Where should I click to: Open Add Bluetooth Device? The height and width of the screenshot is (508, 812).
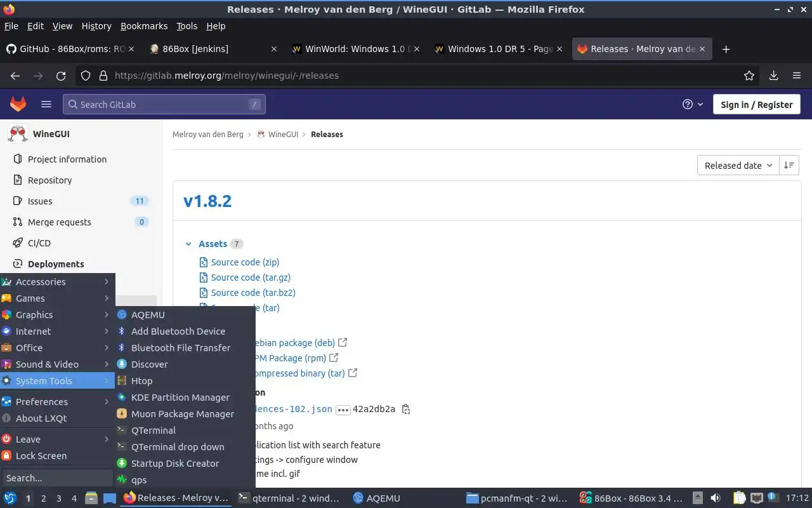(185, 331)
